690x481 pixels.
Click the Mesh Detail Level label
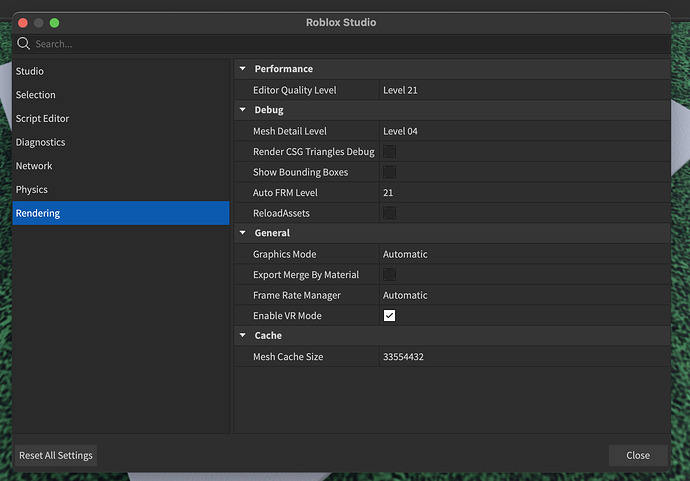pyautogui.click(x=290, y=131)
